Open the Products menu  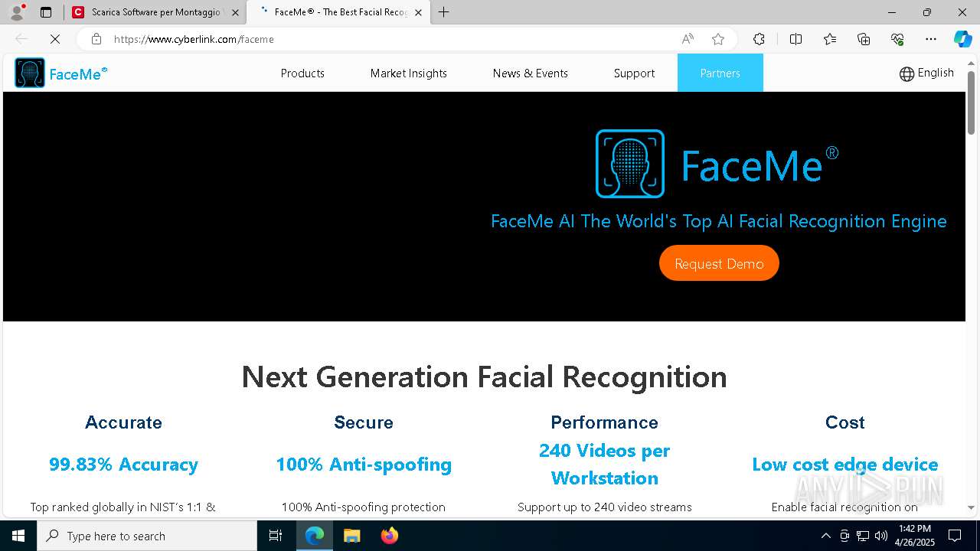(302, 73)
